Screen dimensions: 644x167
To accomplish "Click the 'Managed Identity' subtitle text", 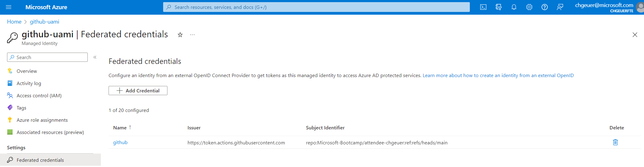I will [40, 43].
